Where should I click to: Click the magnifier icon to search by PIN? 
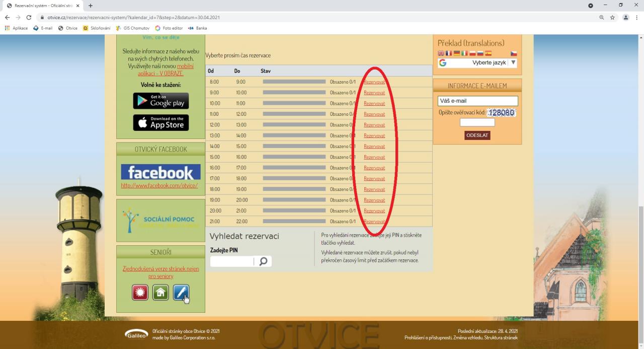point(263,261)
